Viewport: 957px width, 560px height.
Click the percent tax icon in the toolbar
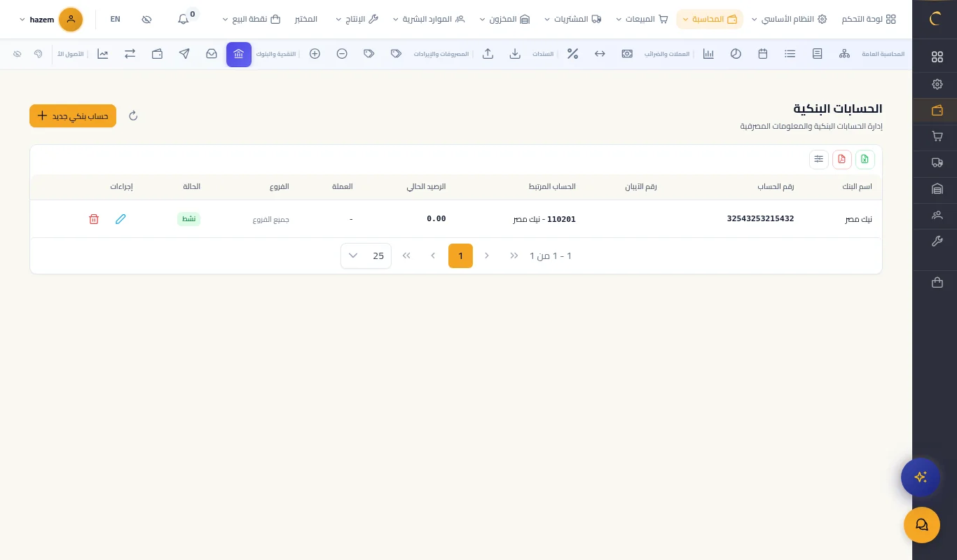[572, 54]
